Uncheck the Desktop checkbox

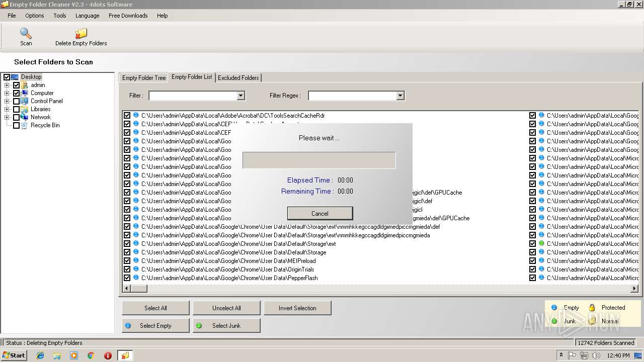click(x=7, y=77)
